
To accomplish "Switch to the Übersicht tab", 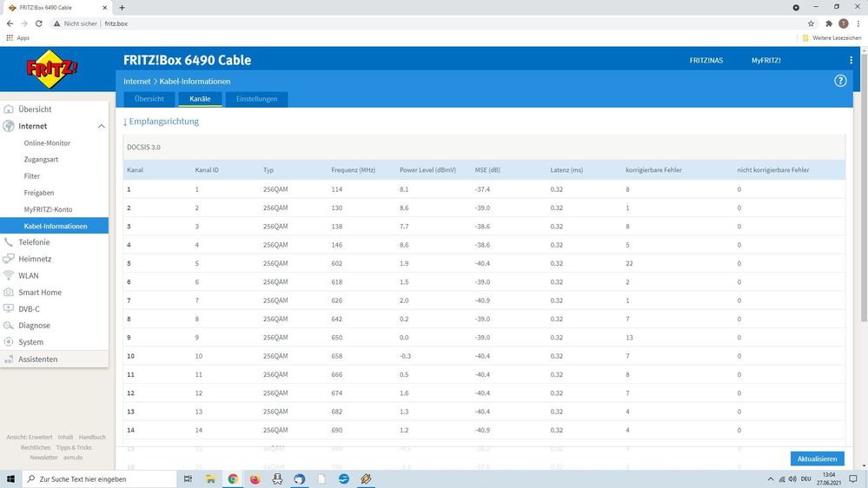I will tap(149, 98).
